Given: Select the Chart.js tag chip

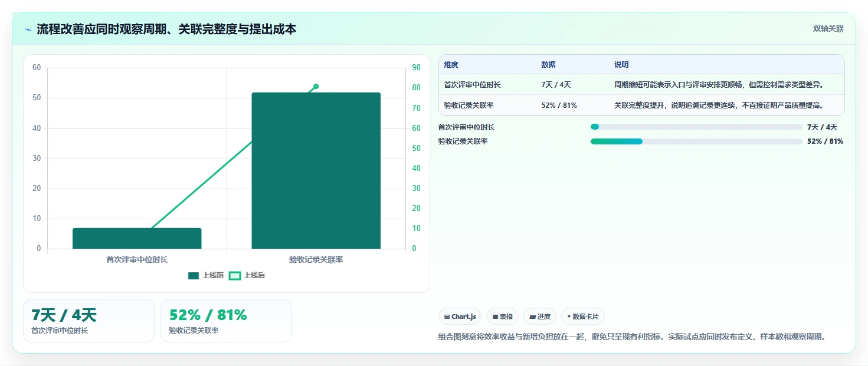Looking at the screenshot, I should click(x=460, y=316).
